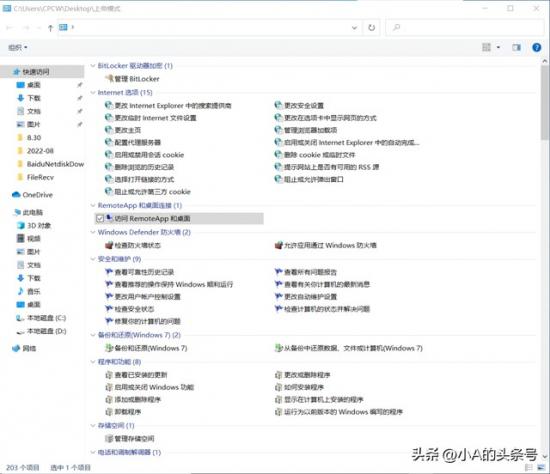Click the search box
This screenshot has height=474, width=550.
click(465, 27)
